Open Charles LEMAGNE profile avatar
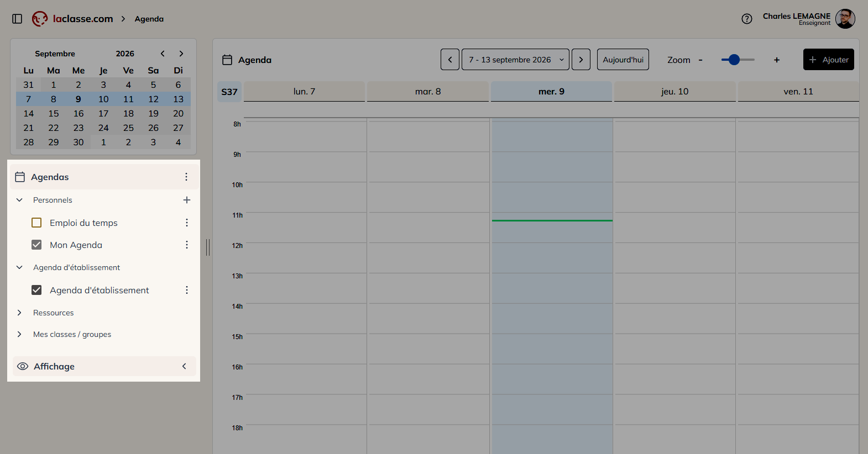Viewport: 868px width, 454px height. tap(845, 19)
